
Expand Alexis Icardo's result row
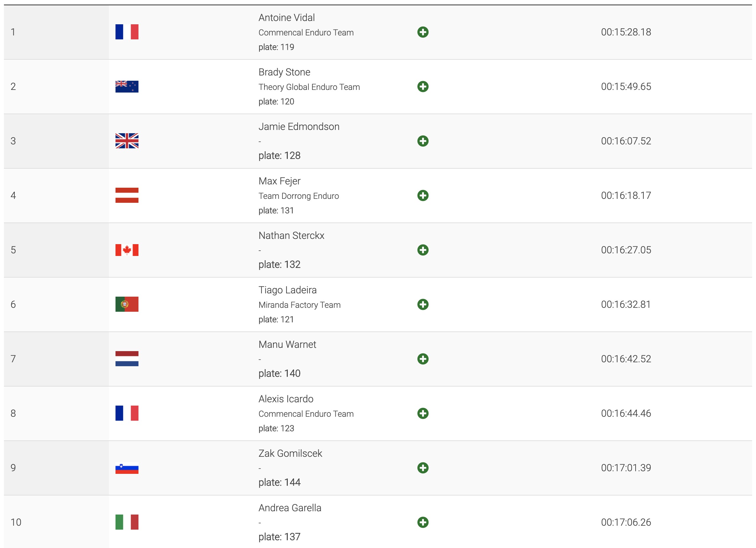[x=423, y=413]
